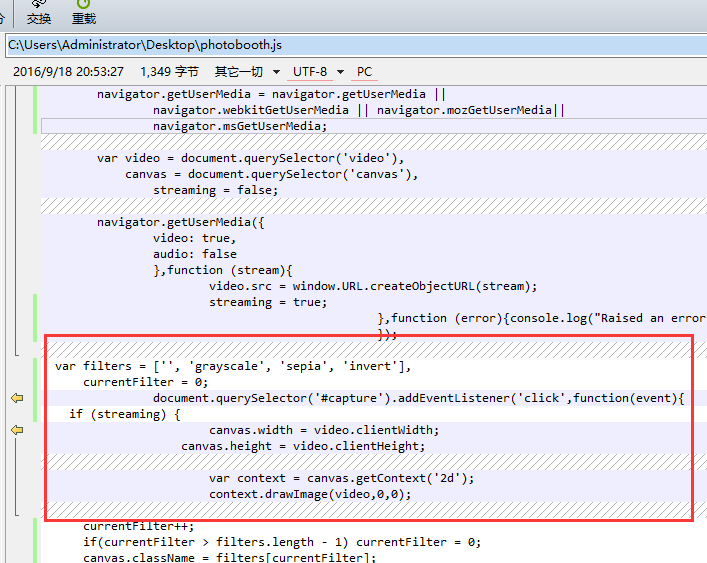Open the UTF-8 encoding dropdown
This screenshot has height=563, width=707.
(317, 72)
